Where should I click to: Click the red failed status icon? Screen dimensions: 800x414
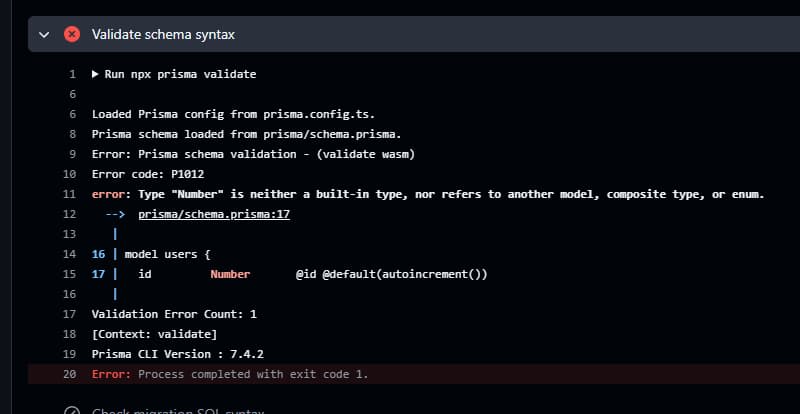71,34
